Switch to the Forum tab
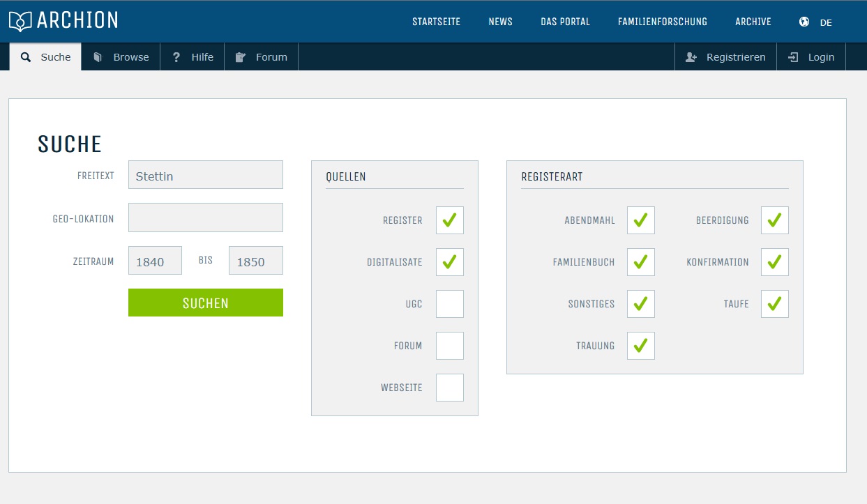The width and height of the screenshot is (867, 504). 262,57
